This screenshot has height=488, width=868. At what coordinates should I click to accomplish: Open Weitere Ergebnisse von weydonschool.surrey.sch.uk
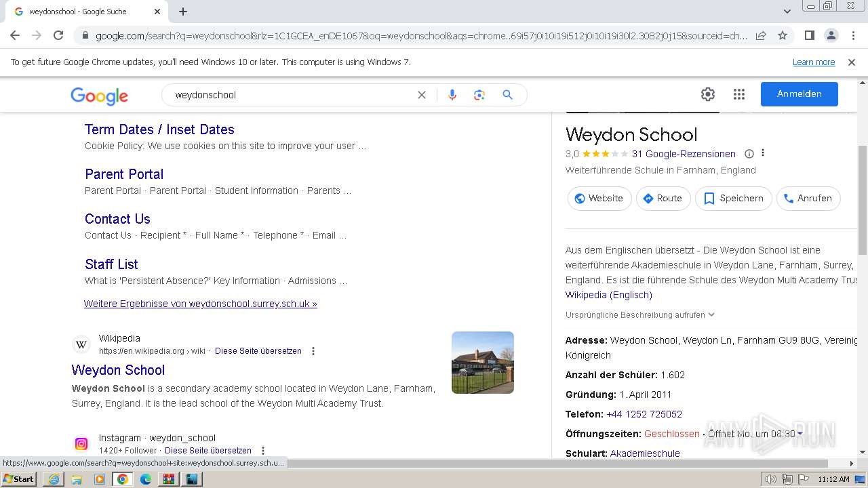click(x=201, y=304)
